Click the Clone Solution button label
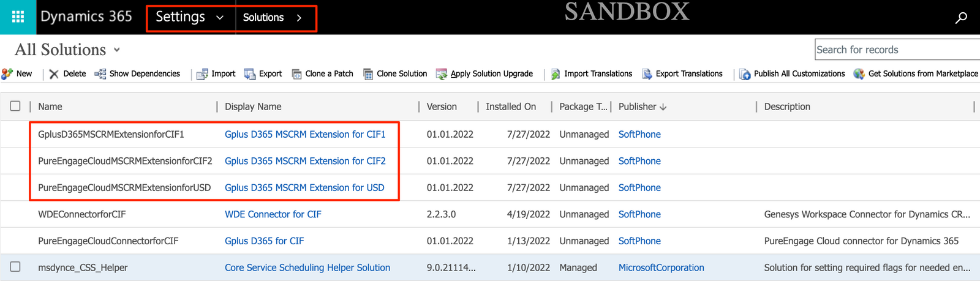 click(402, 73)
